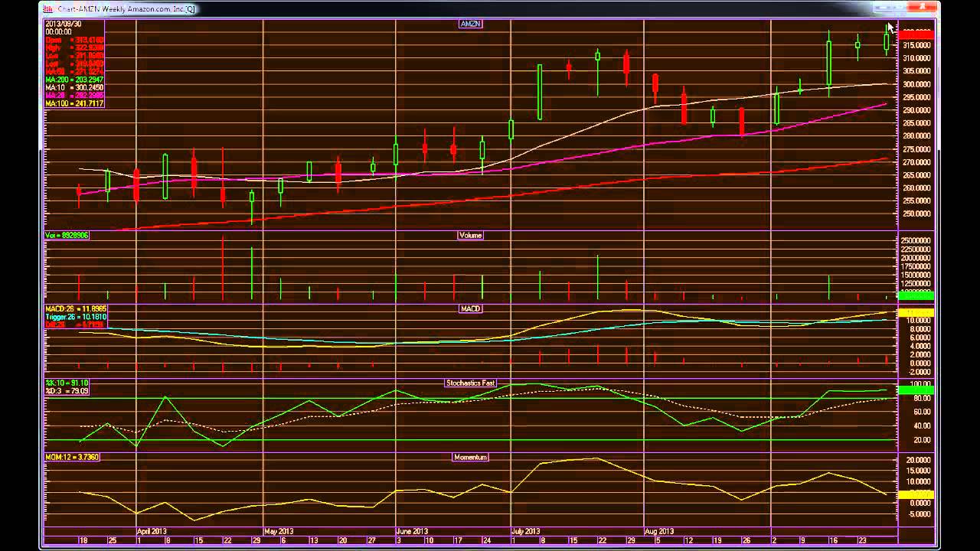Click the green current volume marker on axis

[x=916, y=295]
